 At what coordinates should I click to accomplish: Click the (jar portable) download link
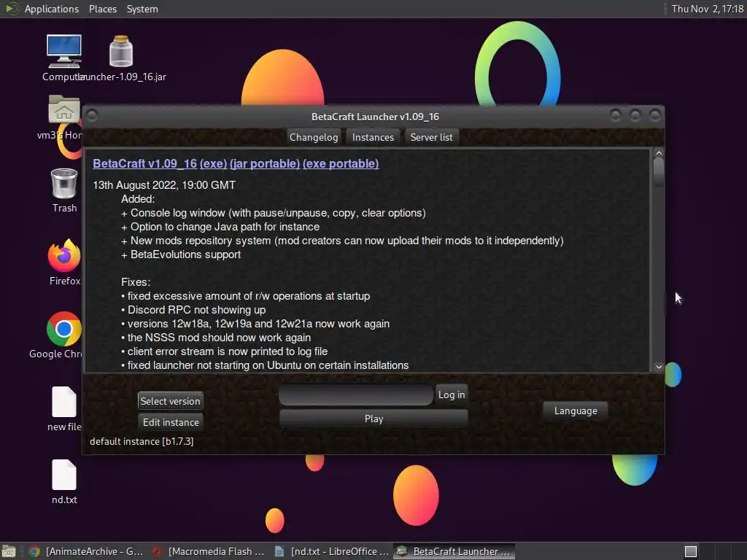click(265, 164)
